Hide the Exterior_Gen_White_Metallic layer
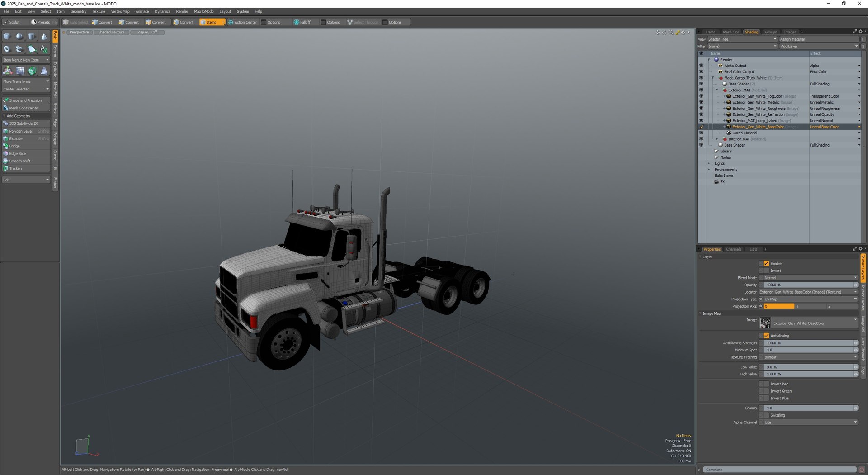The image size is (868, 475). [701, 102]
